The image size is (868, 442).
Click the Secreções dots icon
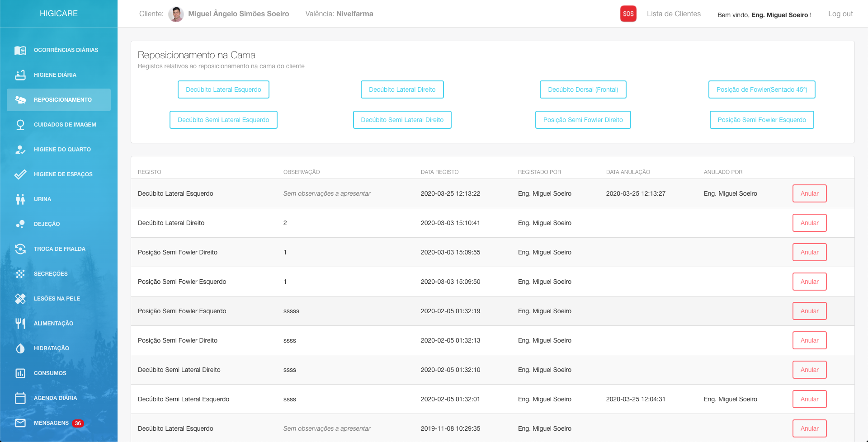20,274
